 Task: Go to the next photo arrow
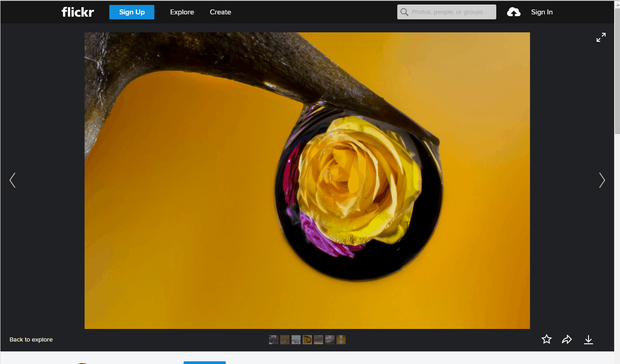point(602,180)
